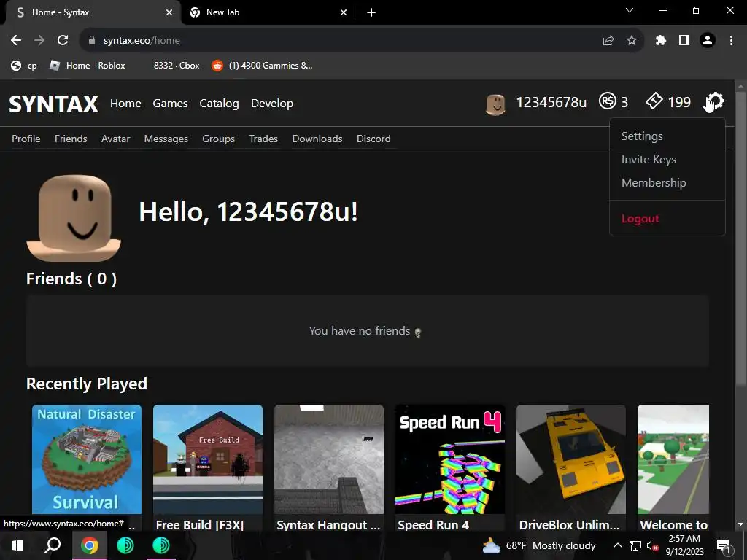Click the browser back arrow
747x560 pixels.
point(16,41)
